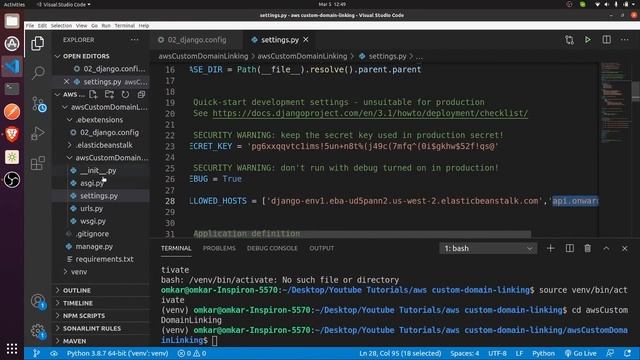Open Accounts icon in activity bar
The width and height of the screenshot is (640, 360).
[38, 302]
